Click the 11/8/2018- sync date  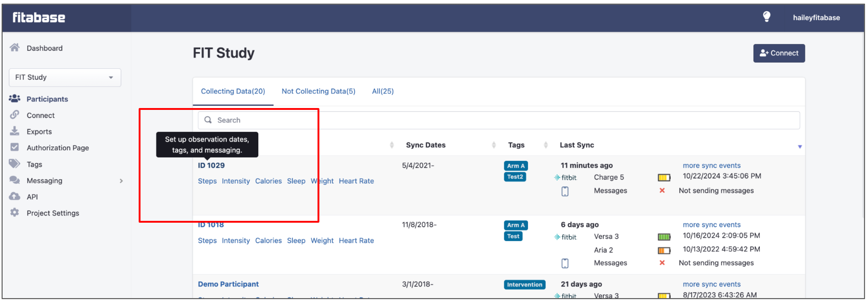(419, 225)
